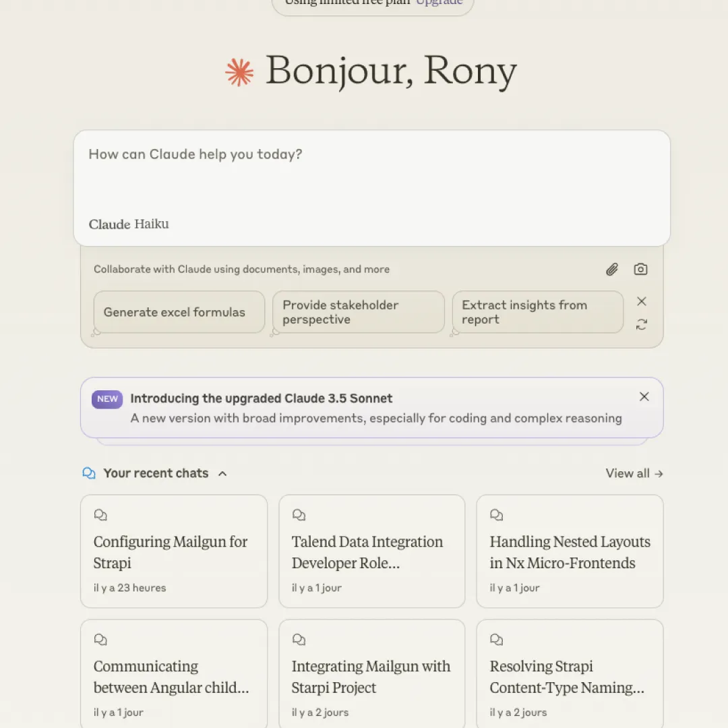This screenshot has width=728, height=728.
Task: Click the camera screenshot icon
Action: pos(640,270)
